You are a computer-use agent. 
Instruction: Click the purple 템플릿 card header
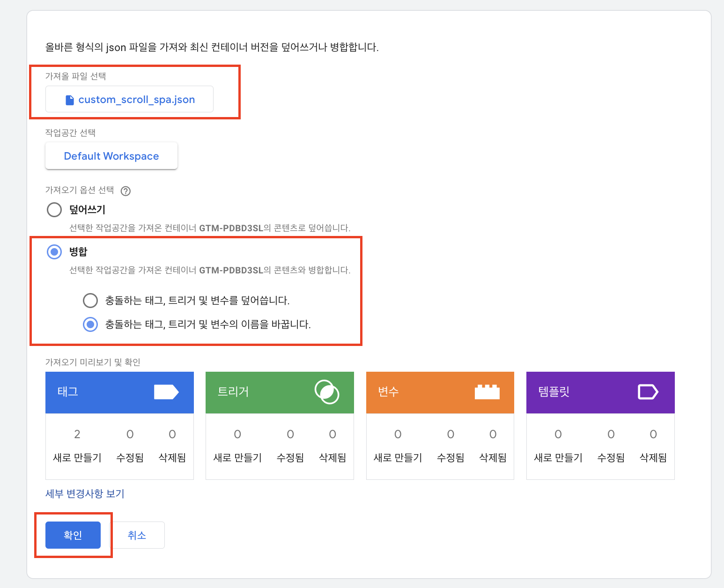[x=600, y=392]
